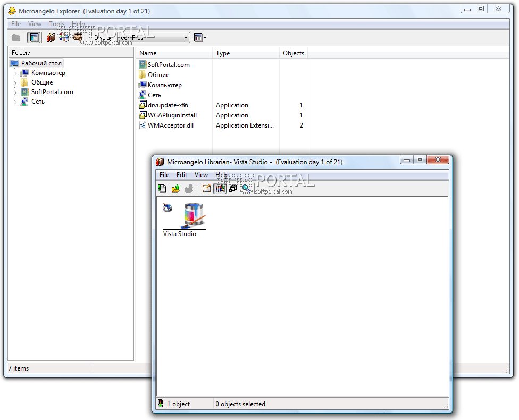Open the View menu in Microangelo Librarian
The height and width of the screenshot is (420, 519).
(201, 175)
